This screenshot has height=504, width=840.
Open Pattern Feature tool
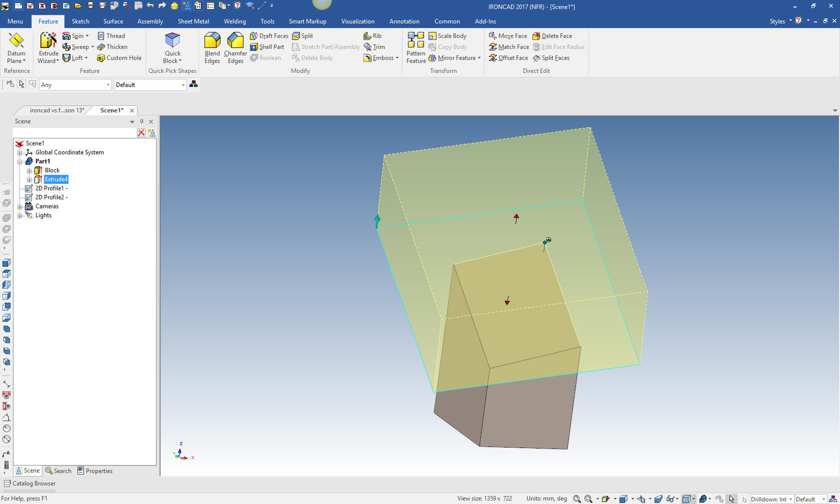click(x=416, y=48)
